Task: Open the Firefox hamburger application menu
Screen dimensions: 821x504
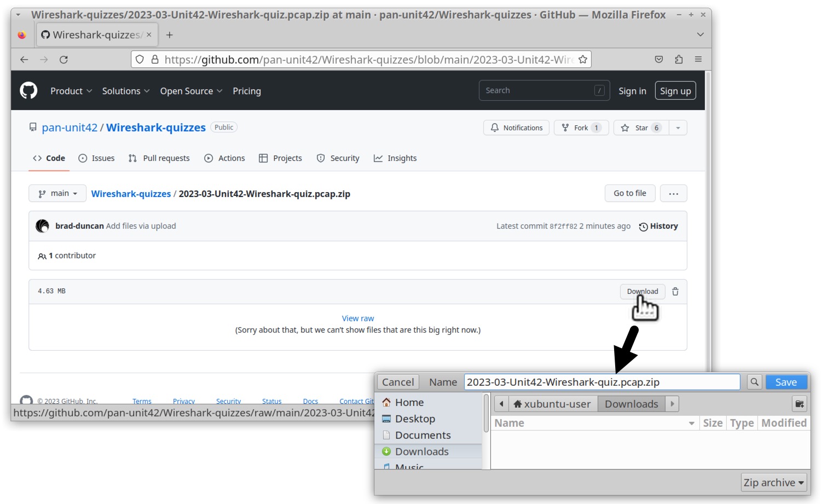Action: tap(698, 59)
